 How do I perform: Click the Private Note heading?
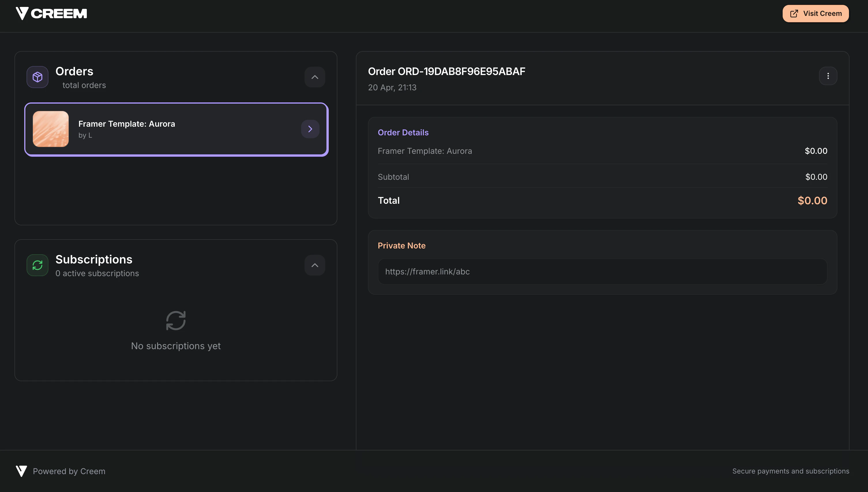coord(401,246)
